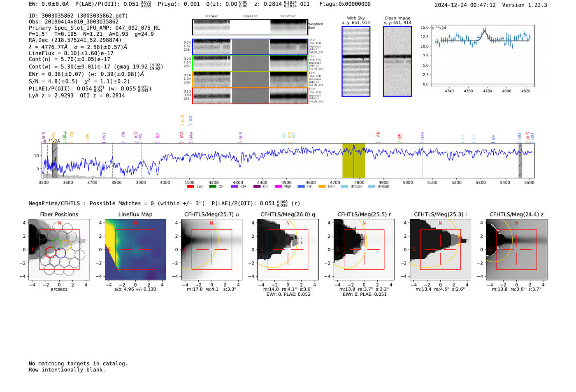Click 'No matching targets in catalog.' text
The image size is (576, 392).
[x=78, y=364]
